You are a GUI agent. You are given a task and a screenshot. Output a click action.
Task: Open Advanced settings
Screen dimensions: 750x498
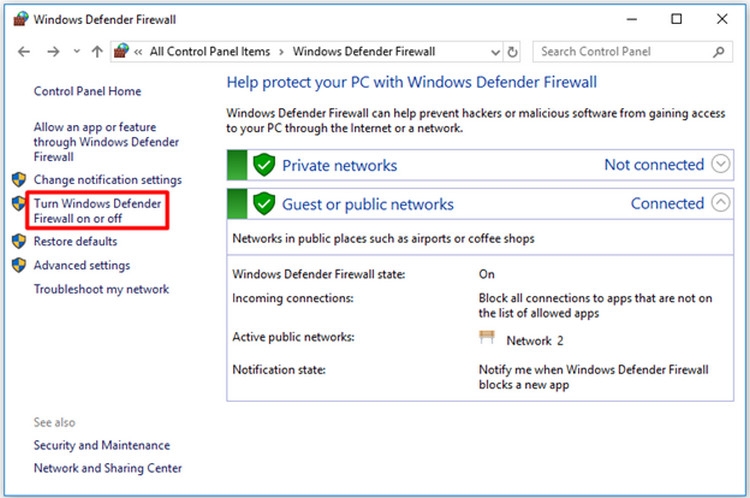pos(82,265)
